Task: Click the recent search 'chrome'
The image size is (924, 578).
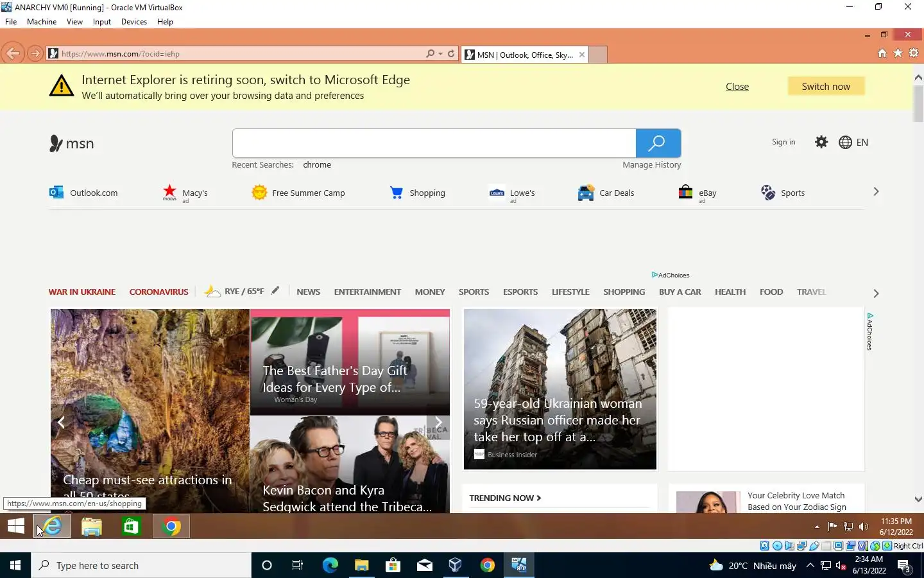Action: click(317, 165)
